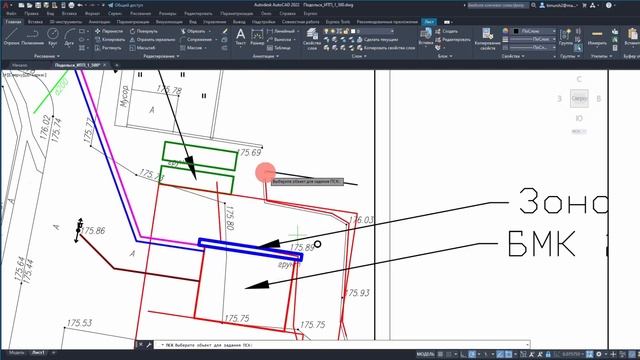
Task: Click the Share (Общий доступ) button
Action: click(x=125, y=5)
